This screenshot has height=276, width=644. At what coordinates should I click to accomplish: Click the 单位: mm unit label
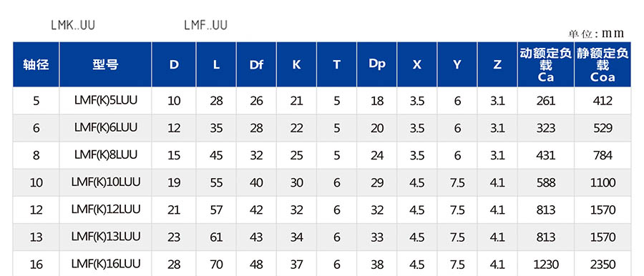[596, 34]
